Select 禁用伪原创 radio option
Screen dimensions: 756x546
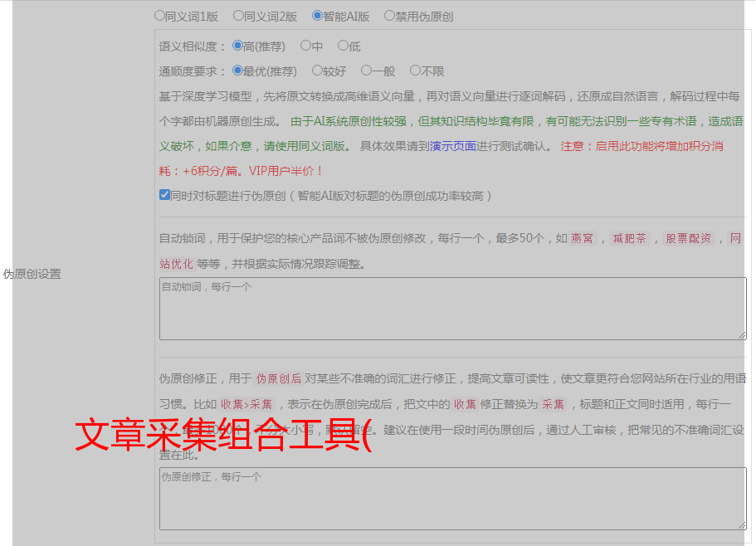click(389, 16)
